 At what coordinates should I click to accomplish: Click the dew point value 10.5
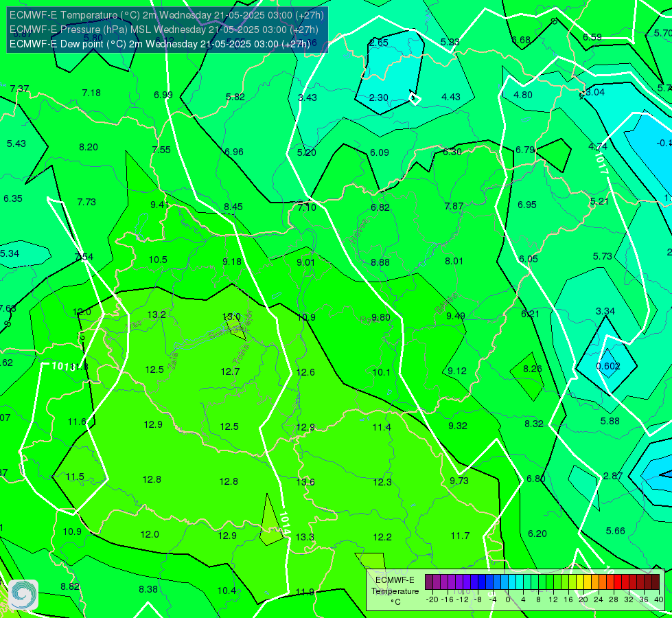tap(158, 260)
